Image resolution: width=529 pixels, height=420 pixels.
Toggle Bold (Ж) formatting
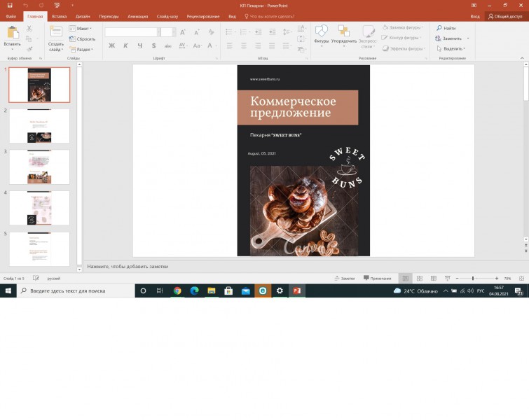pos(111,45)
